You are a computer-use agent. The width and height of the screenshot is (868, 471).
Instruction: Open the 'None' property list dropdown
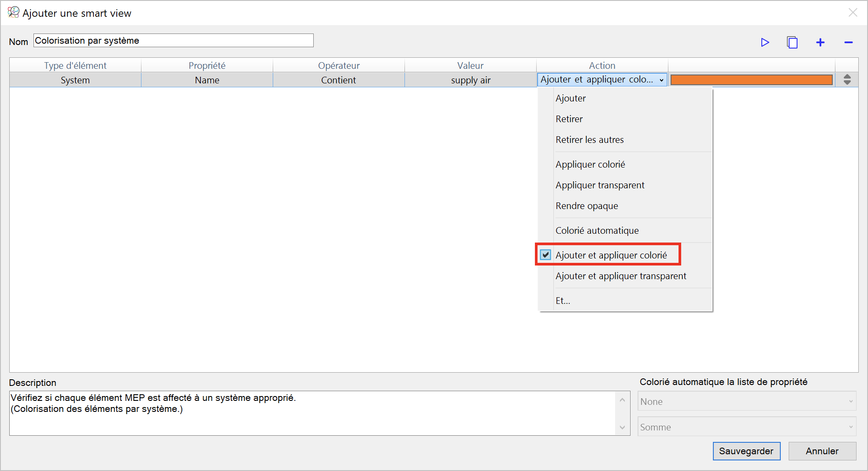(747, 401)
